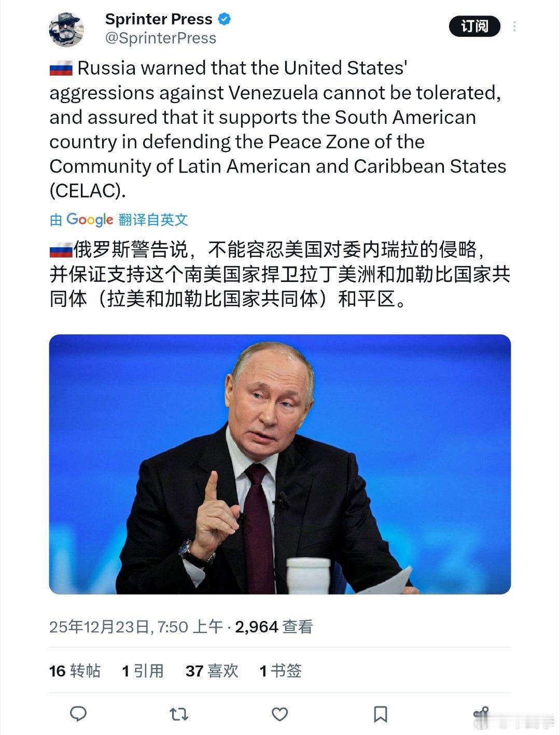Reply to the tweet via the comment icon
This screenshot has height=735, width=560.
(79, 714)
